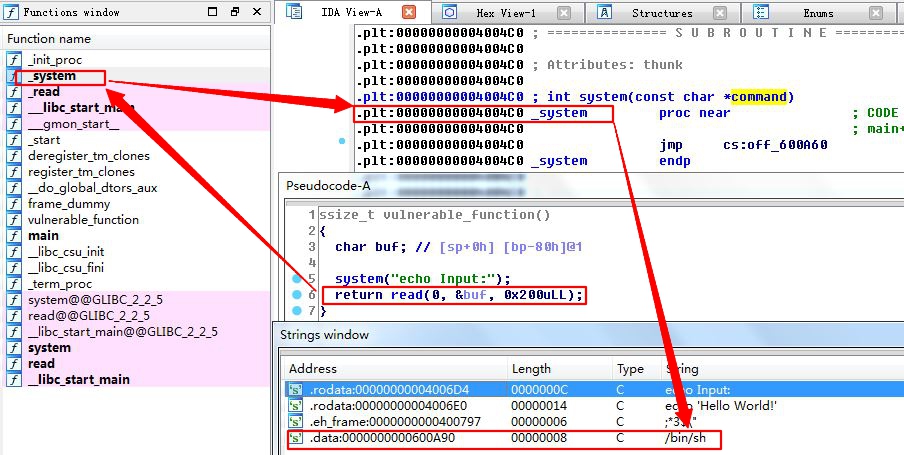Click the IDA View-A tab icon
Image resolution: width=904 pixels, height=455 pixels.
point(295,13)
